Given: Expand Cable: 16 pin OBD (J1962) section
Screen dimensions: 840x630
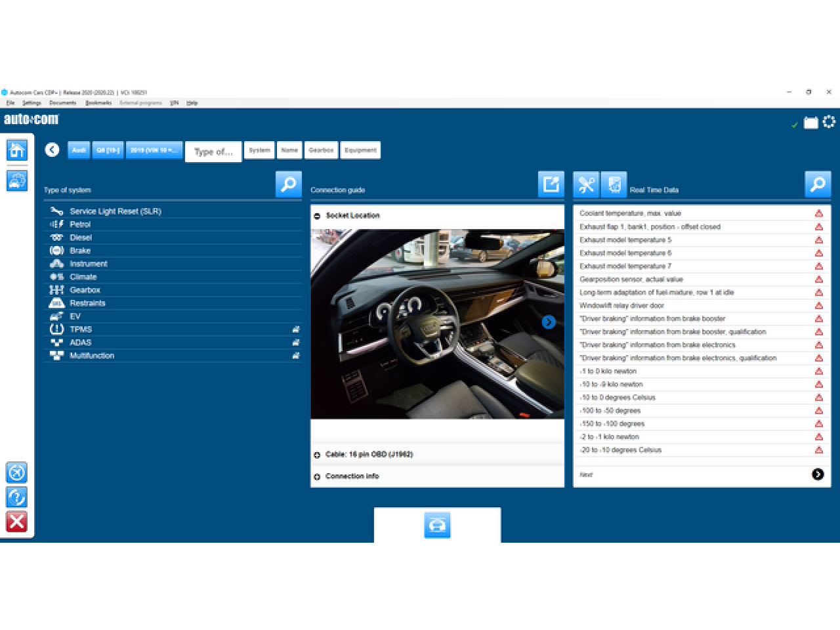Looking at the screenshot, I should [x=317, y=455].
